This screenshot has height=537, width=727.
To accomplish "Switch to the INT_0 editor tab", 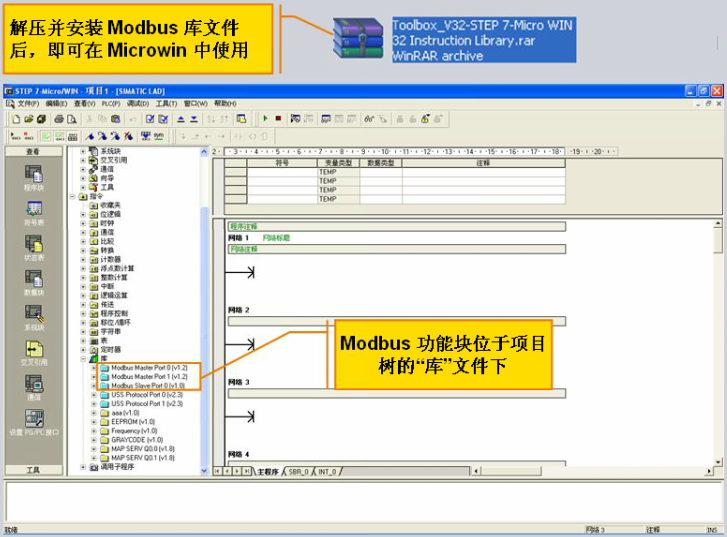I will click(327, 472).
